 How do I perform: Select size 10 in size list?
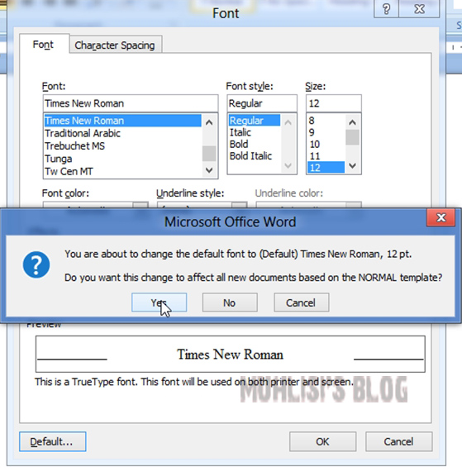326,144
